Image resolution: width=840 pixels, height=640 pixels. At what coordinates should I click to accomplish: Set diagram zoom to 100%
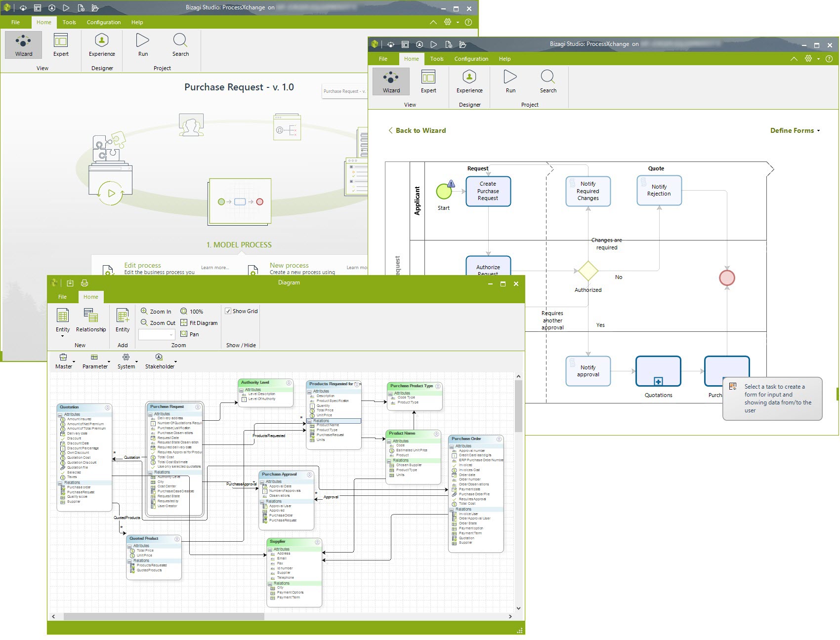click(x=192, y=312)
